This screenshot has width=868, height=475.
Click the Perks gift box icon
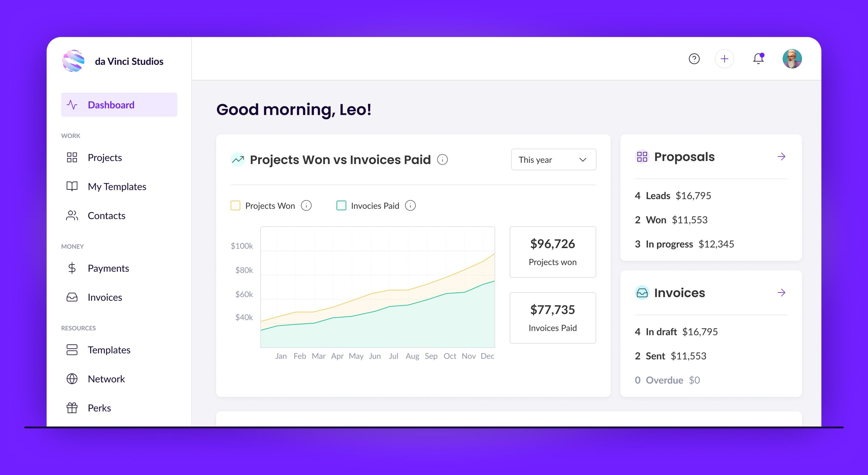(72, 408)
